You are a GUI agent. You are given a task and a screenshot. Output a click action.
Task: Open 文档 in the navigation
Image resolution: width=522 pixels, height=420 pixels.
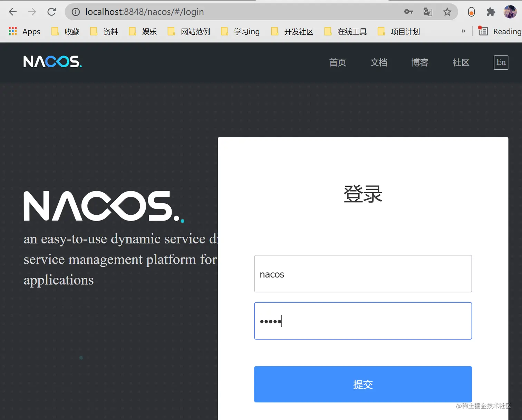(379, 62)
